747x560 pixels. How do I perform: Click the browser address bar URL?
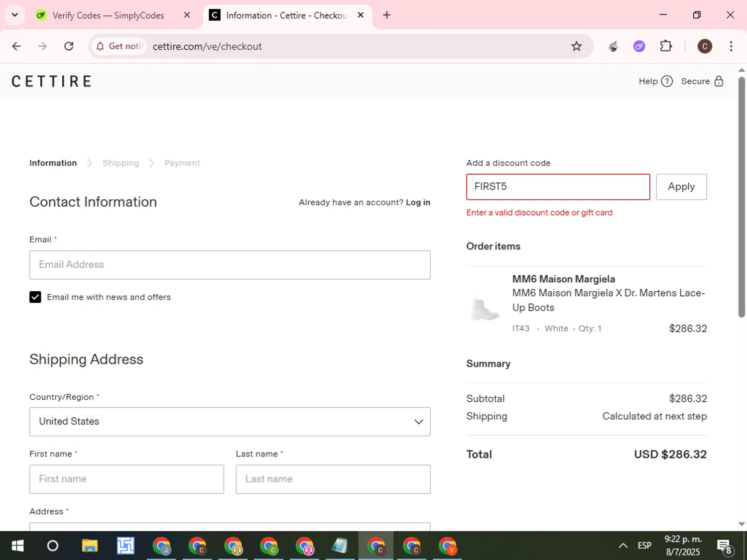tap(207, 46)
